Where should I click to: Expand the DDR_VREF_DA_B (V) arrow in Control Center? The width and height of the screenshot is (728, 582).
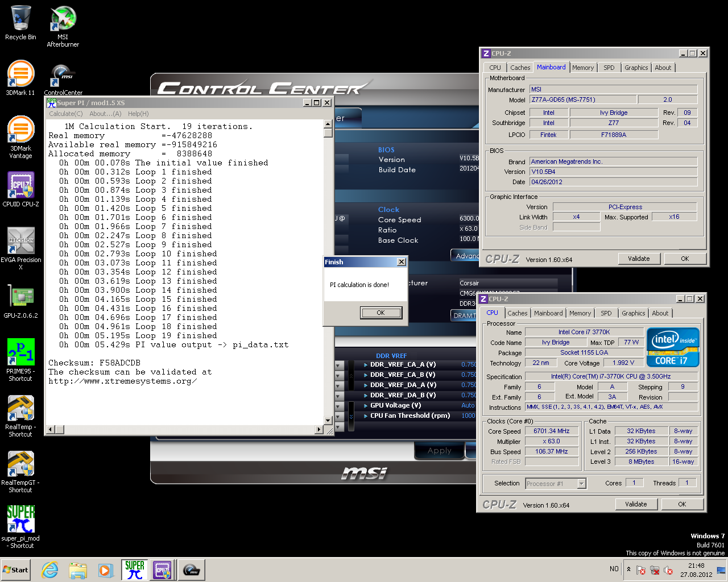(366, 396)
